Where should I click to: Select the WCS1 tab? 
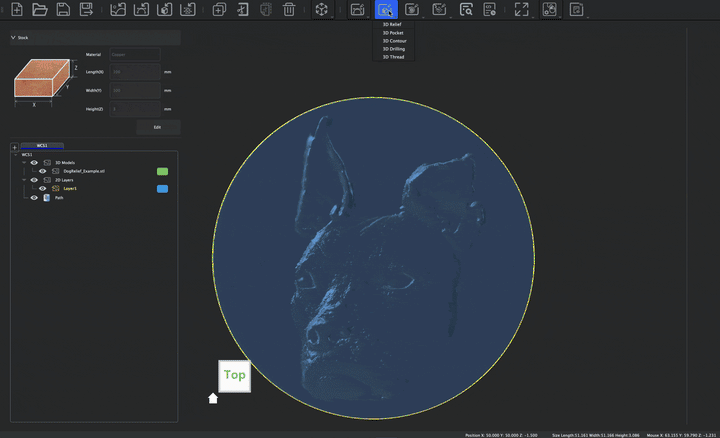42,146
